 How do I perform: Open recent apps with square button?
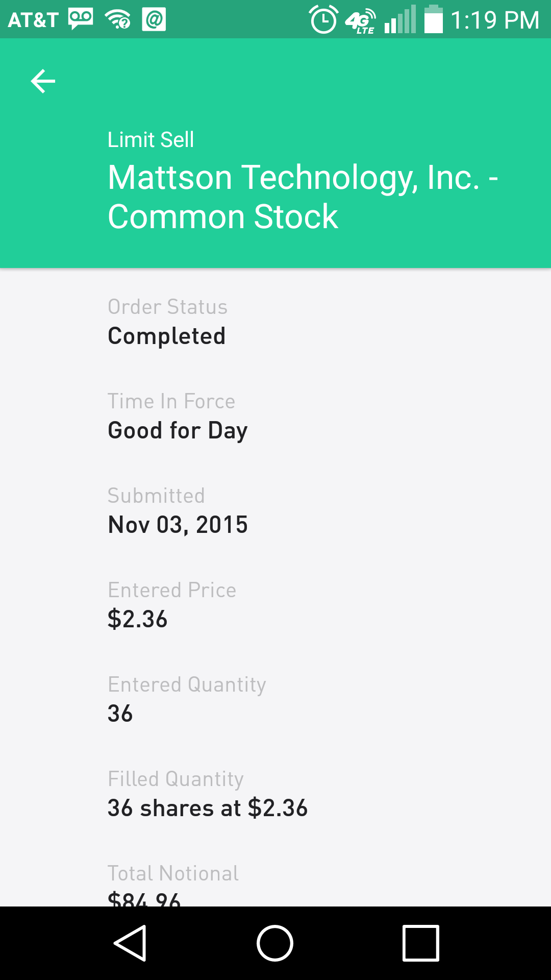pos(420,943)
